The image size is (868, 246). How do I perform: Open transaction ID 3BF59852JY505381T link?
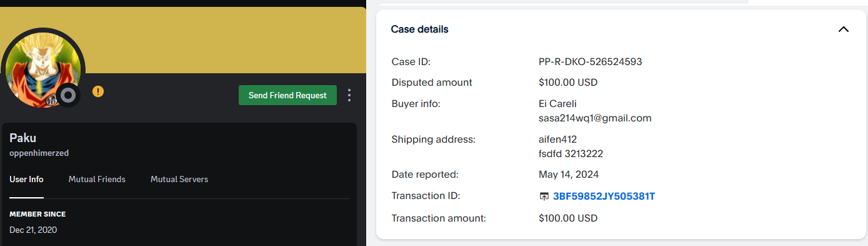click(604, 197)
